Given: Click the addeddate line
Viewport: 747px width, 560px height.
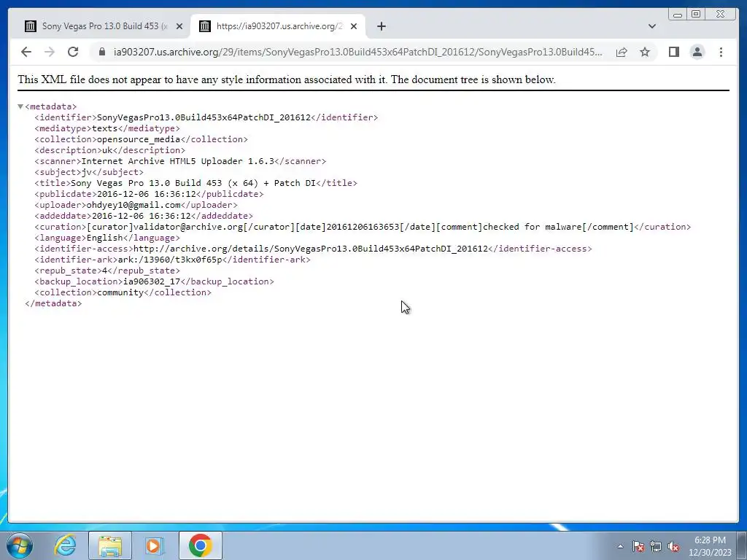Looking at the screenshot, I should 144,216.
